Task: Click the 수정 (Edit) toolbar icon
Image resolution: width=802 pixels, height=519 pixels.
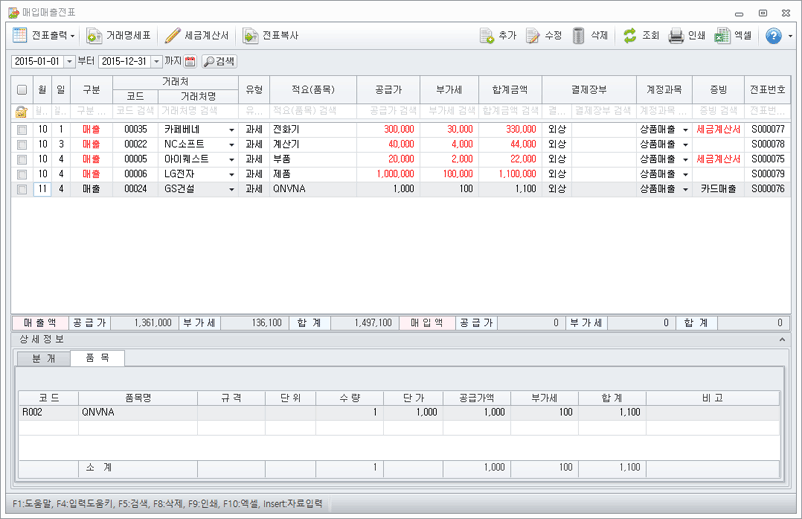Action: pos(533,36)
